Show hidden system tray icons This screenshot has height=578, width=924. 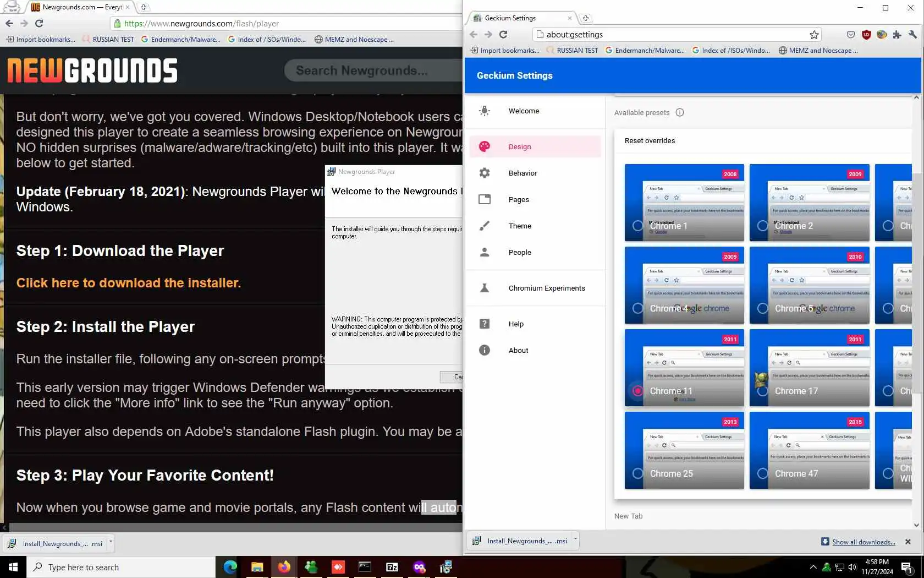click(813, 567)
